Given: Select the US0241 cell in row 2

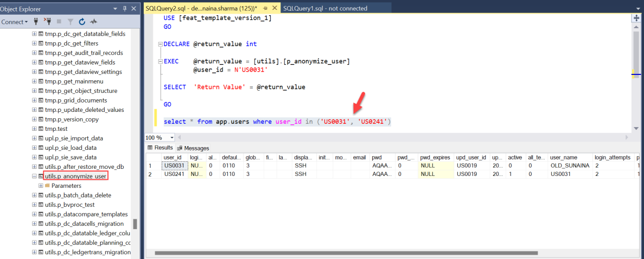Looking at the screenshot, I should (175, 174).
